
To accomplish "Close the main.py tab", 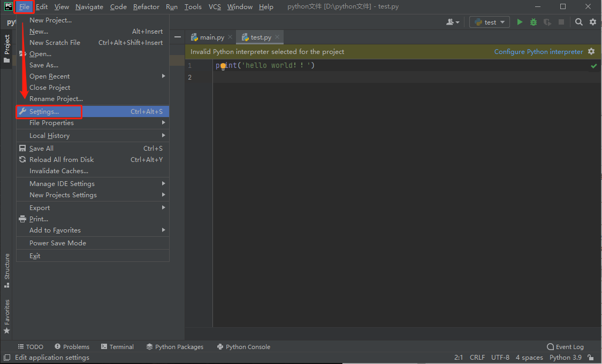I will coord(230,37).
